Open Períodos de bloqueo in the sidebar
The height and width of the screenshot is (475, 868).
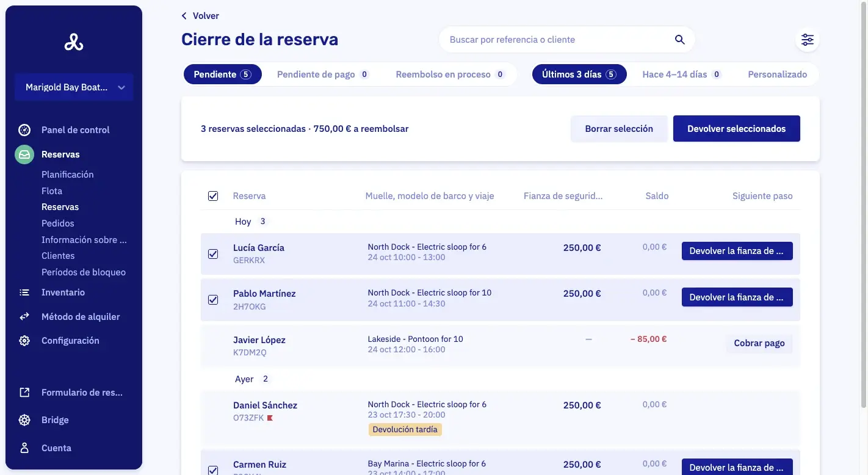pyautogui.click(x=84, y=272)
